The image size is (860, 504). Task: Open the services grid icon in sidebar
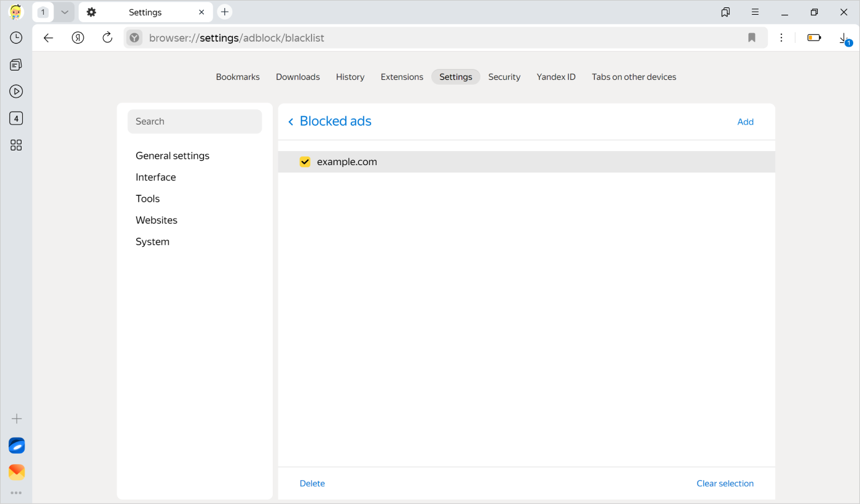17,145
